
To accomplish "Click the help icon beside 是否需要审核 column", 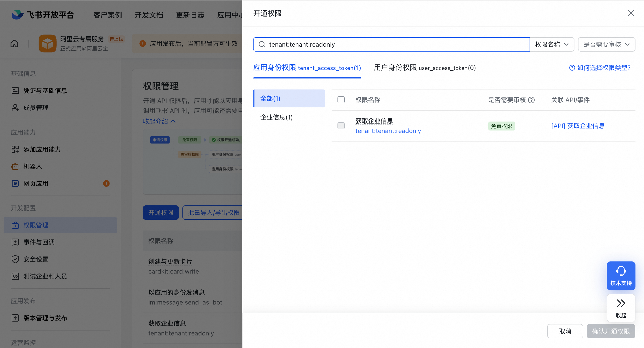I will tap(532, 100).
